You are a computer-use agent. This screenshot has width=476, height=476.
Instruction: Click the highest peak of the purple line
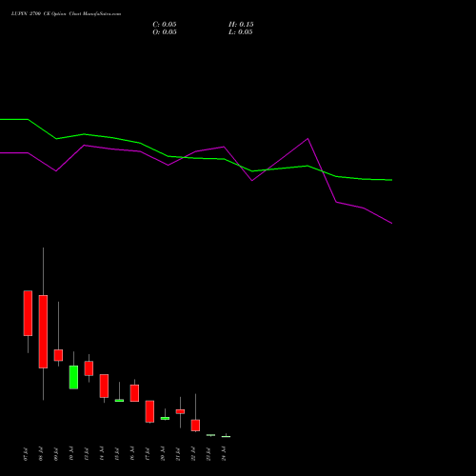307,139
